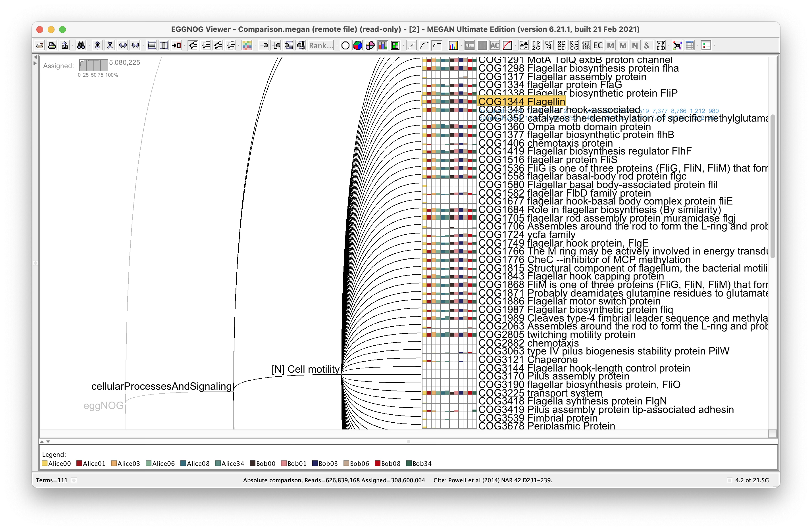Click the Bob34 legend color swatch
The width and height of the screenshot is (812, 530).
pos(409,463)
